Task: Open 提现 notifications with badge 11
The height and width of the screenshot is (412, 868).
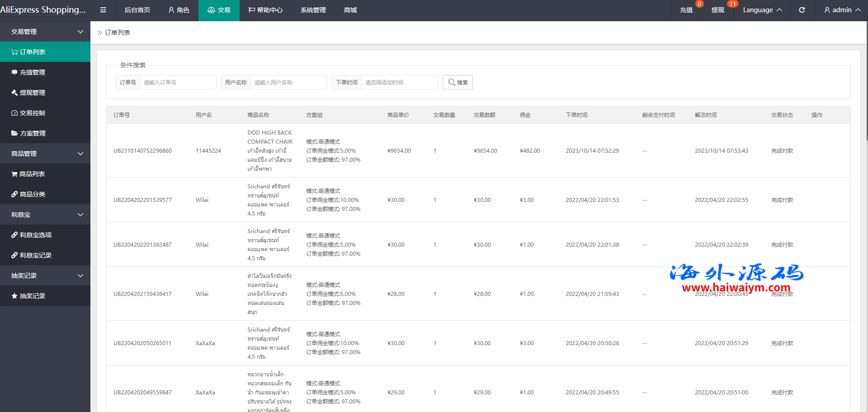Action: click(x=718, y=10)
